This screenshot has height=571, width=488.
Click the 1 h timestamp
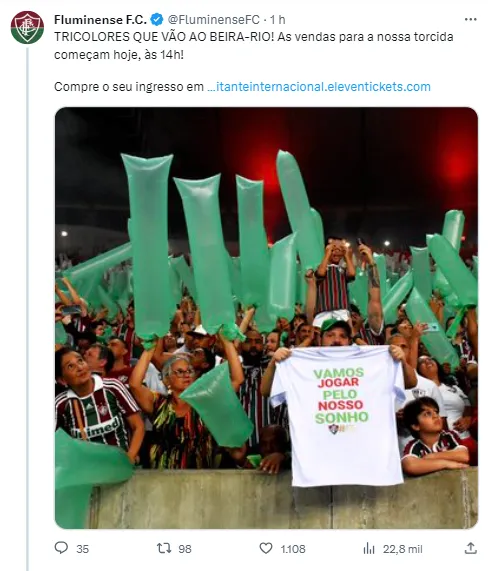pos(278,20)
